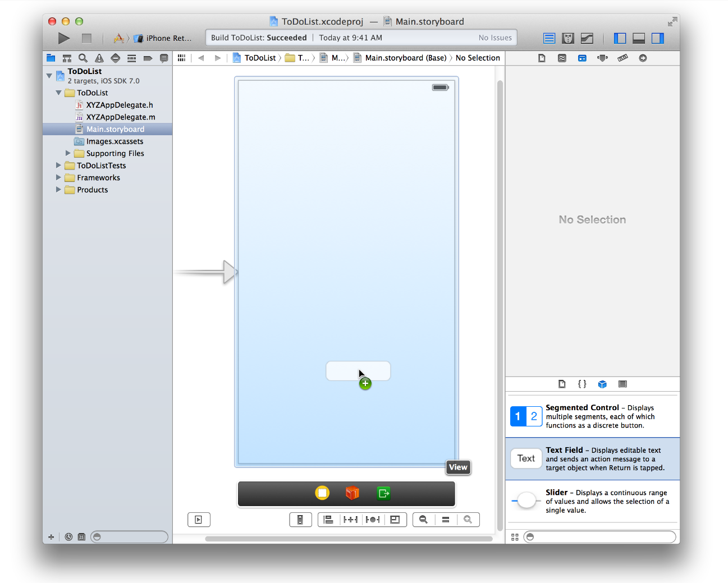Show the document outline
Viewport: 728px width, 583px height.
199,520
